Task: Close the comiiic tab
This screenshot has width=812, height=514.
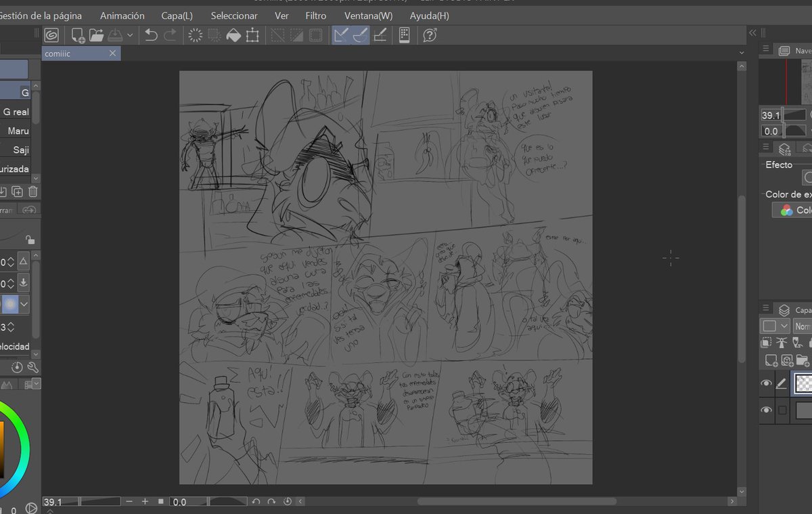Action: [113, 53]
